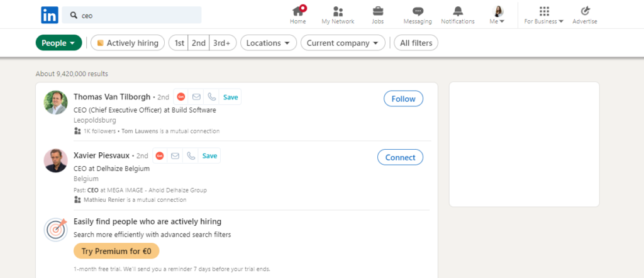Click the search box containing ceo
The image size is (644, 278).
(132, 15)
